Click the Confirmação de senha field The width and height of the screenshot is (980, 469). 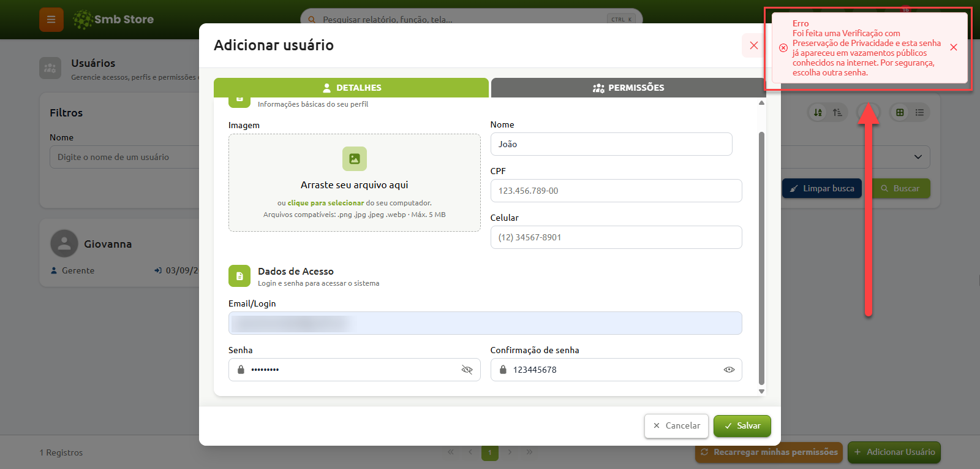tap(616, 370)
